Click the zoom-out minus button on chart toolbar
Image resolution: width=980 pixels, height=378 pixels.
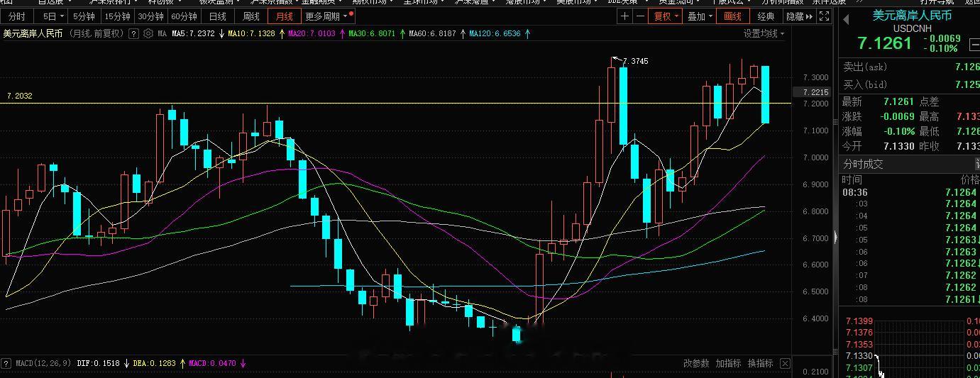click(640, 16)
